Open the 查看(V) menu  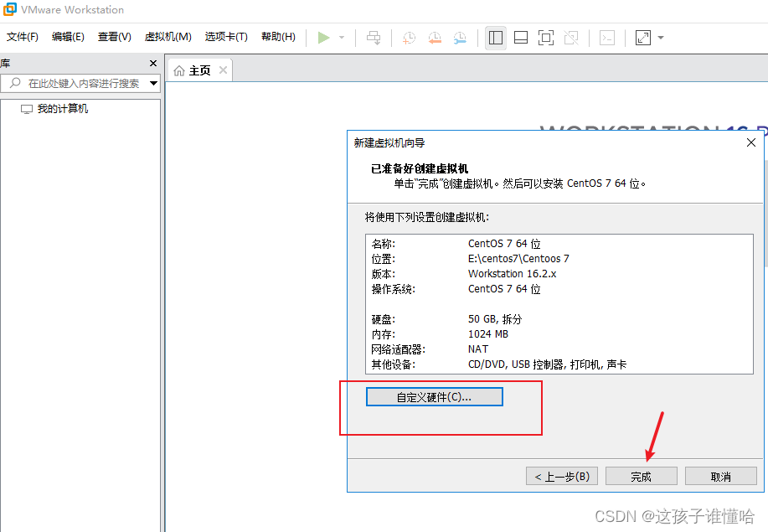coord(114,37)
